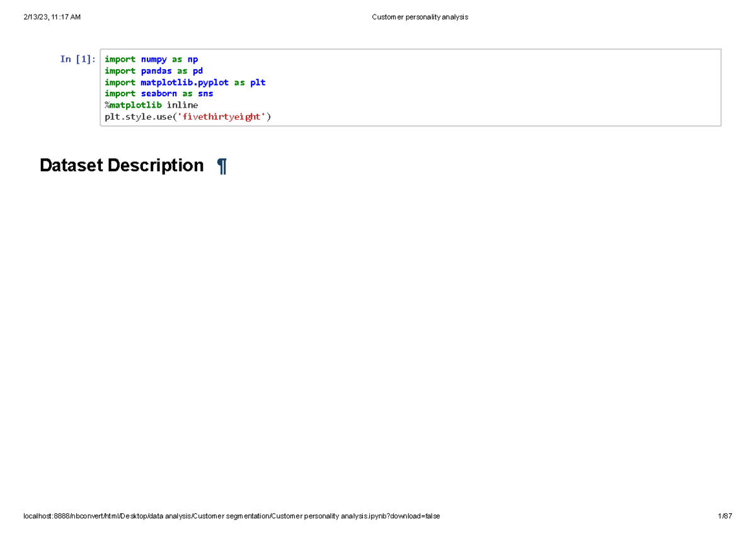Click the pilcrow anchor beside Dataset Description
Viewport: 756px width, 534px height.
[222, 165]
